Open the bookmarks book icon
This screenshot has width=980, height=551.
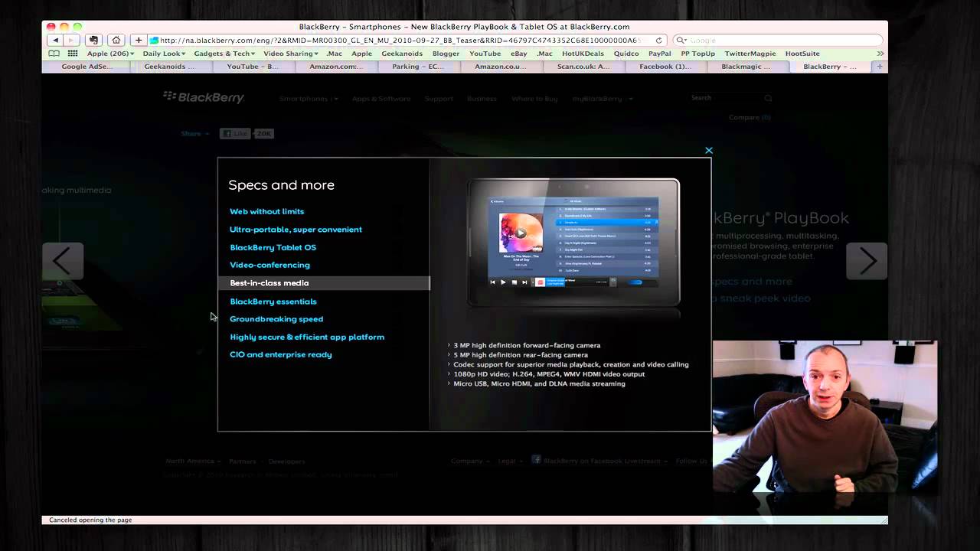(54, 54)
